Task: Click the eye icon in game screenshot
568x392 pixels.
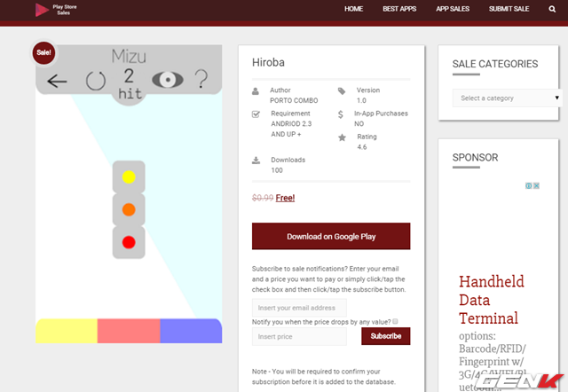Action: 166,81
